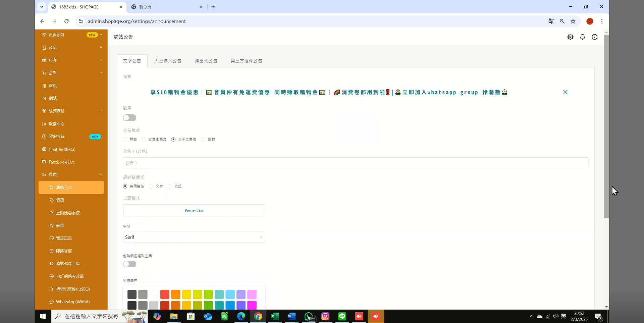Open 會員 in the sidebar
This screenshot has width=644, height=323.
click(x=71, y=86)
